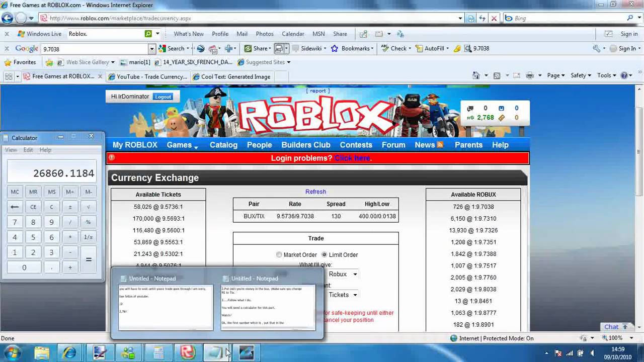This screenshot has width=644, height=362.
Task: Click the Bing search magnifier icon
Action: click(630, 18)
